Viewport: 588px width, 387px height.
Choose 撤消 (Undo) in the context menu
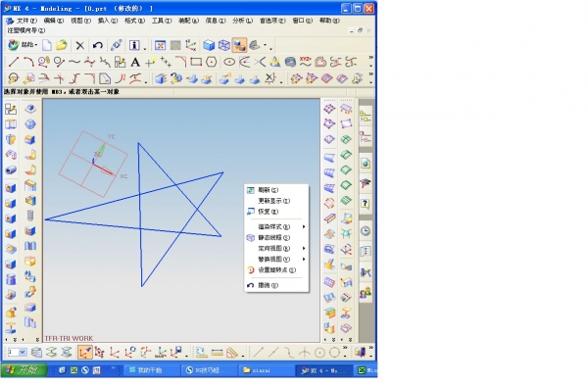[x=276, y=285]
